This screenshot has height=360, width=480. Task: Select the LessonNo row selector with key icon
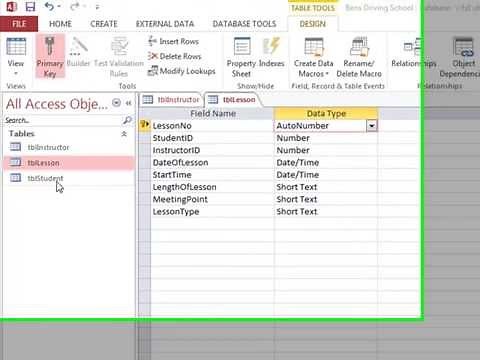[x=145, y=125]
